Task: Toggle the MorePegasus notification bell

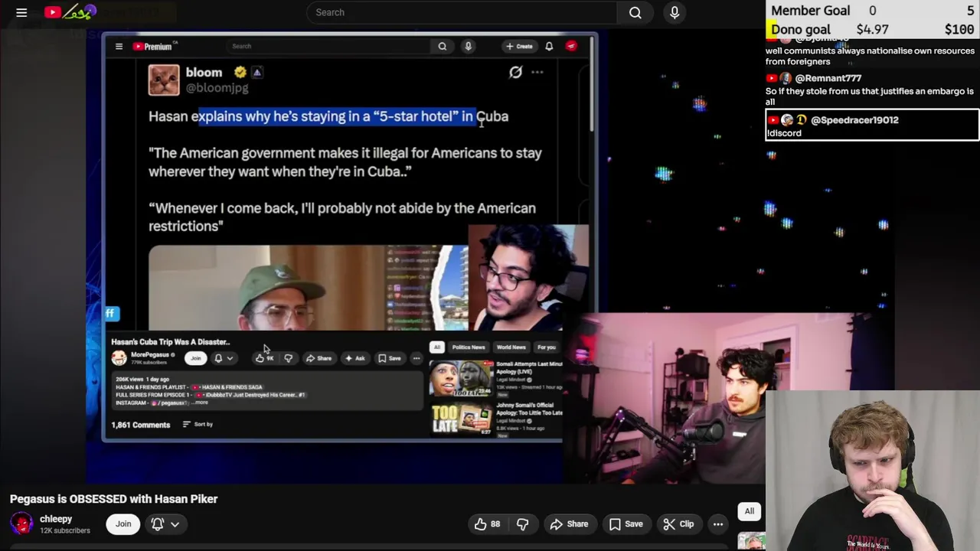Action: (218, 358)
